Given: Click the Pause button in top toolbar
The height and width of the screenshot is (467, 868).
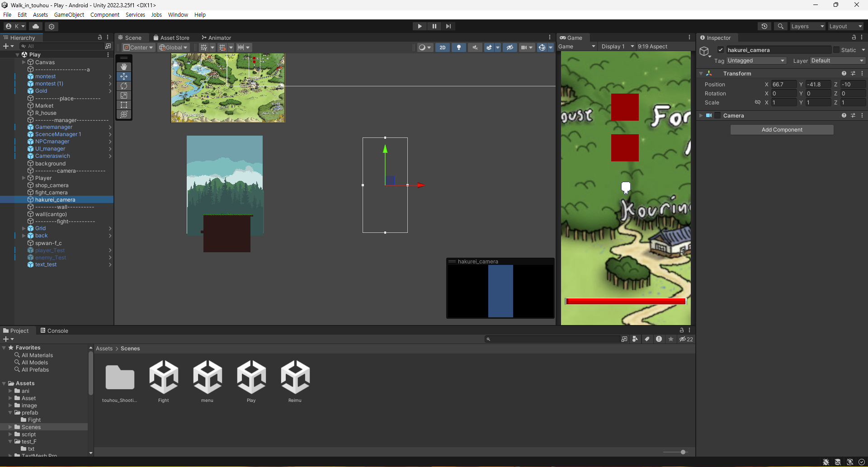Looking at the screenshot, I should tap(434, 26).
